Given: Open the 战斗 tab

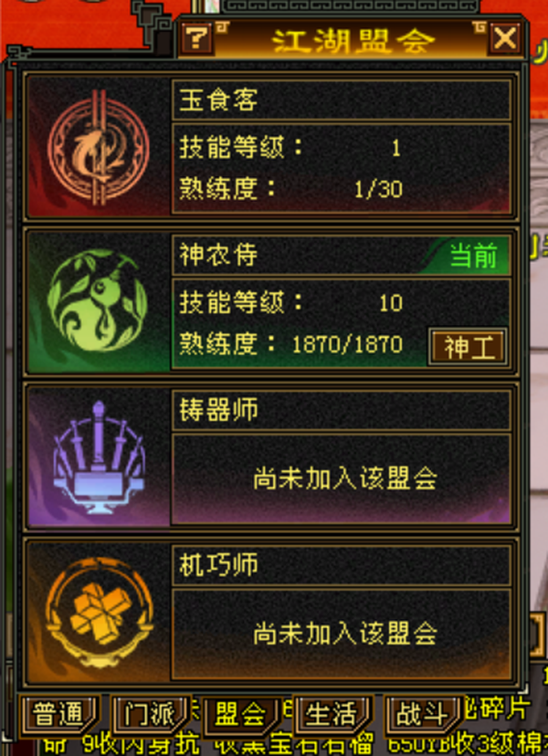Looking at the screenshot, I should tap(422, 715).
